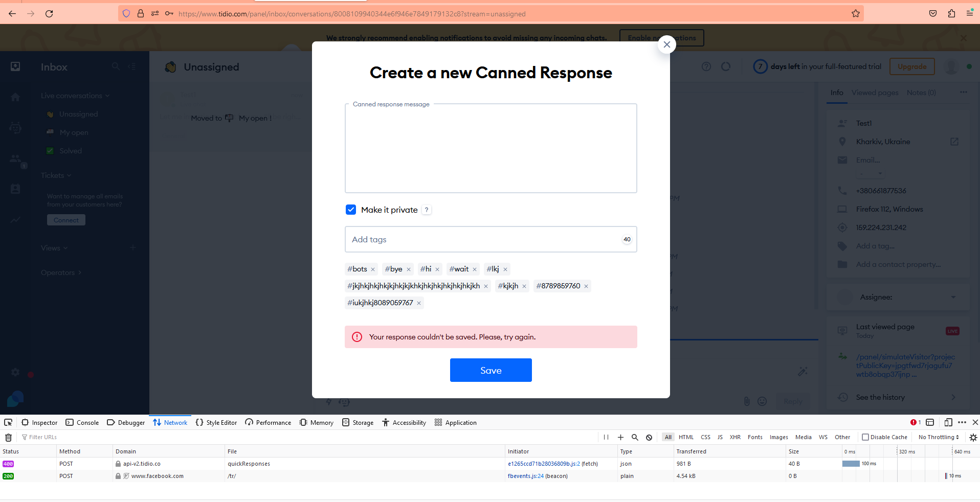Image resolution: width=980 pixels, height=502 pixels.
Task: Open network settings gear in DevTools
Action: coord(973,437)
